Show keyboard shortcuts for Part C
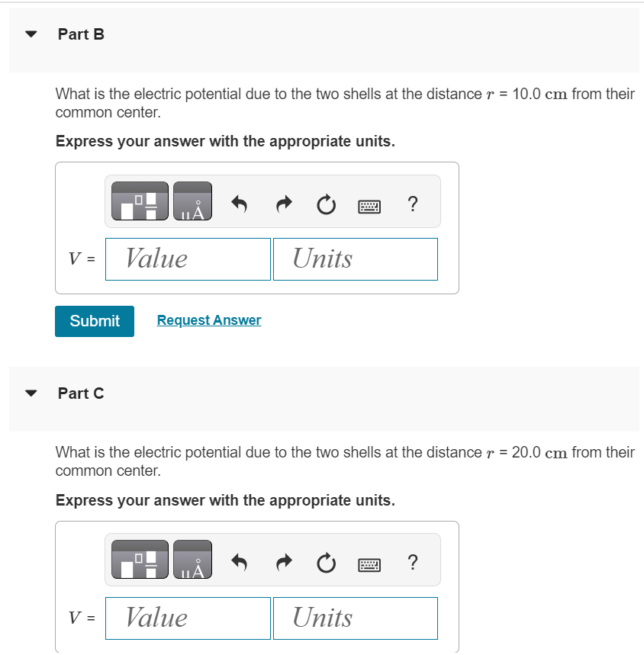Viewport: 644px width, 655px height. 369,565
